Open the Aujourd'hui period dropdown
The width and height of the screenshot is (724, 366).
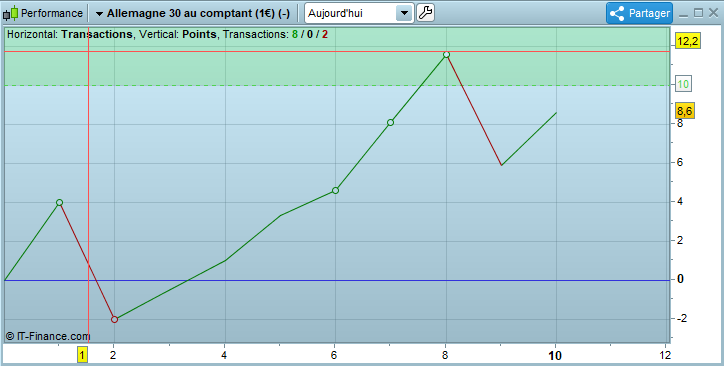[358, 13]
